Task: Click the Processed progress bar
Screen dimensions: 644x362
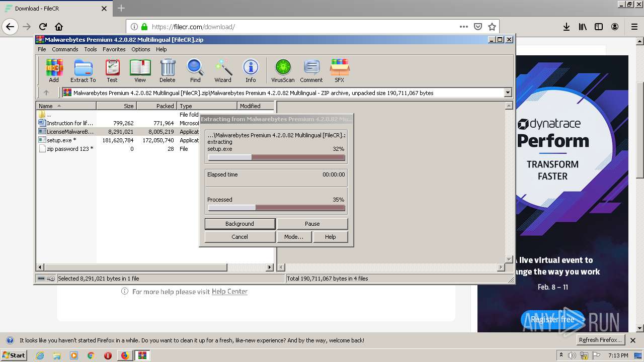Action: tap(277, 208)
